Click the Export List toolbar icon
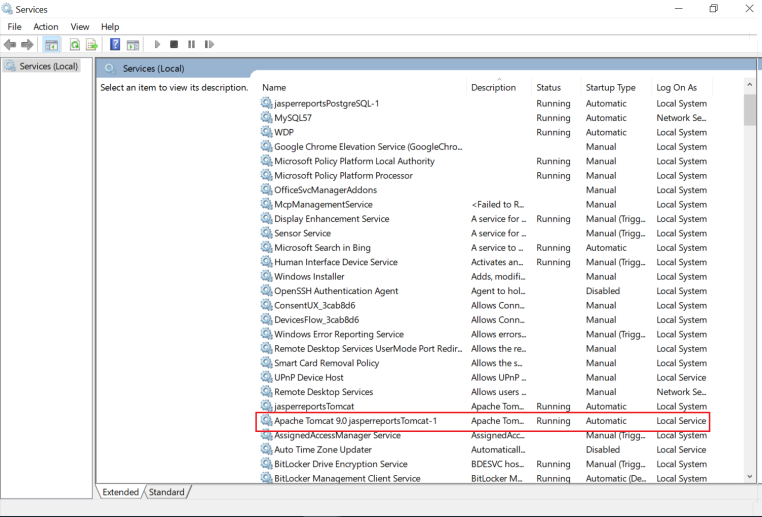Image resolution: width=762 pixels, height=517 pixels. pos(92,45)
